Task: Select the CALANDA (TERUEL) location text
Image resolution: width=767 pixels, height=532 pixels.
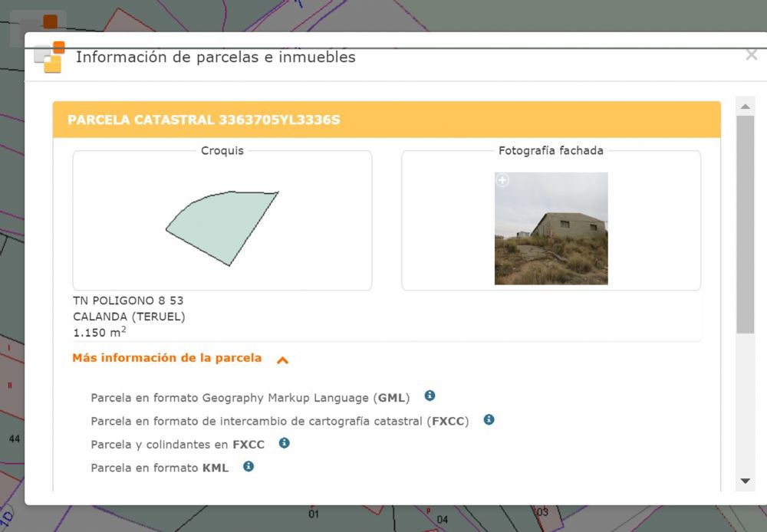Action: click(129, 317)
